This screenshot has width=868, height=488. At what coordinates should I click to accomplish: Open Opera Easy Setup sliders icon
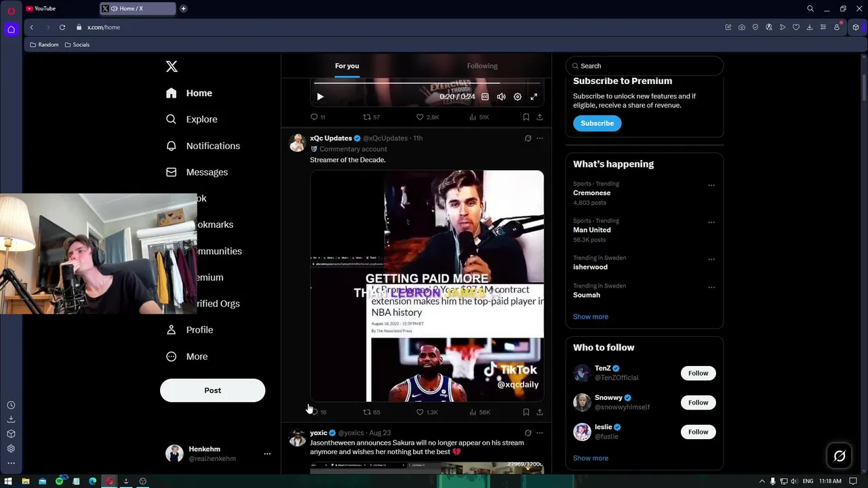coord(823,27)
